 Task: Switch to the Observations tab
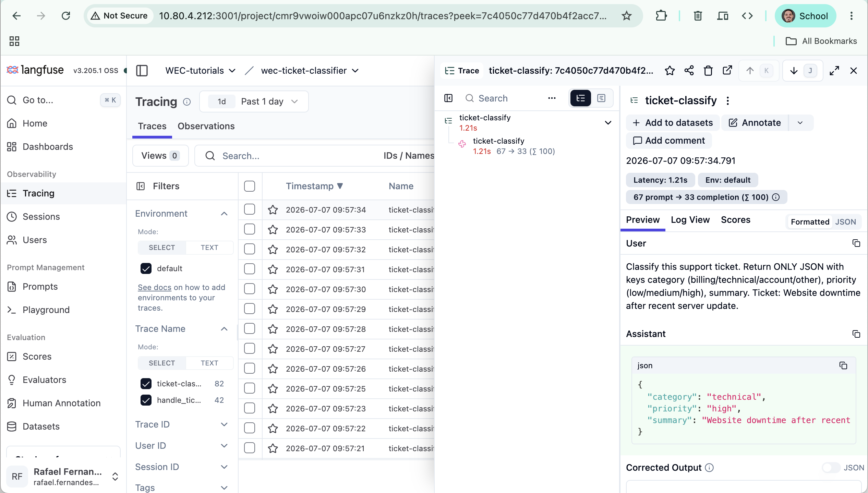tap(206, 126)
